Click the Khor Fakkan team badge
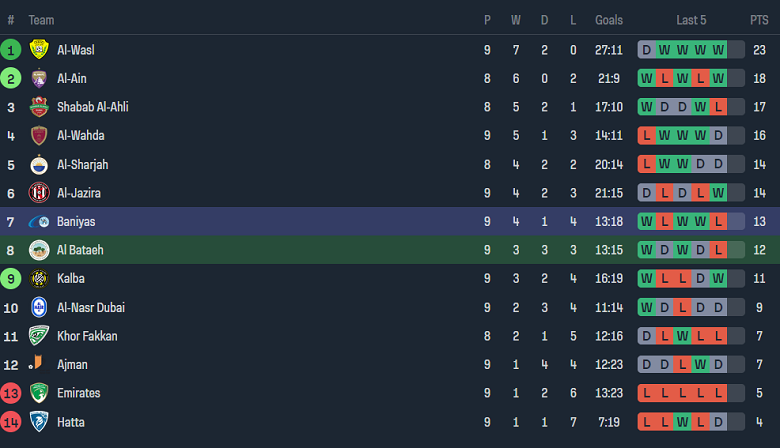 (39, 336)
